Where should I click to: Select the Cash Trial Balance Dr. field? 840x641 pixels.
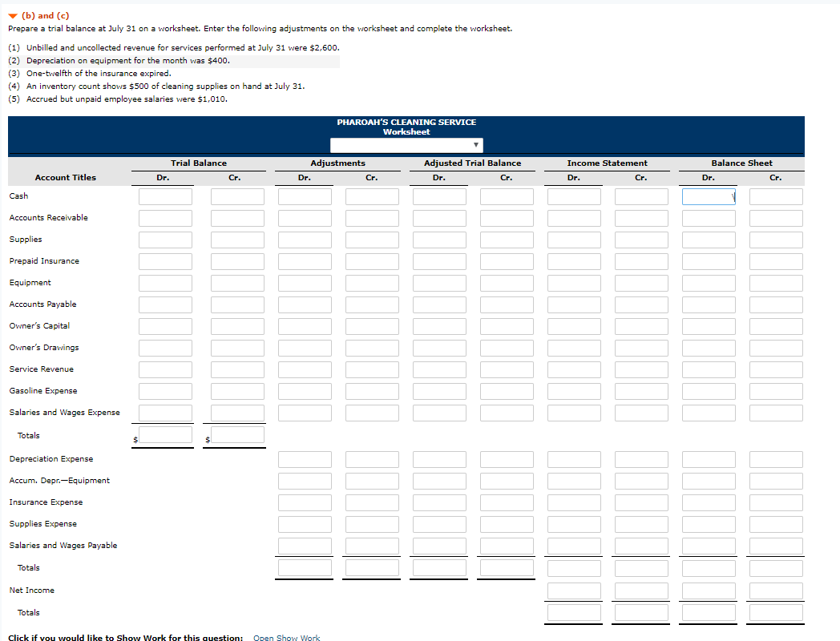(x=164, y=196)
